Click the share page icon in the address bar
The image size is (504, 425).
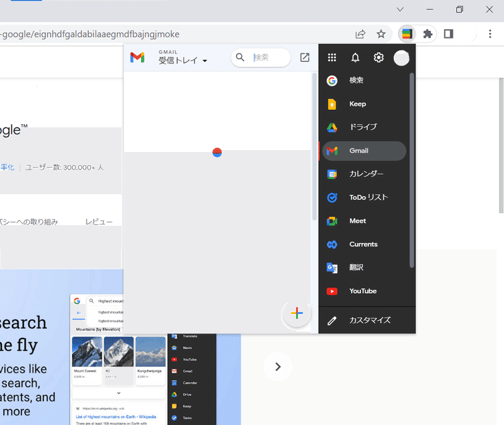(360, 34)
